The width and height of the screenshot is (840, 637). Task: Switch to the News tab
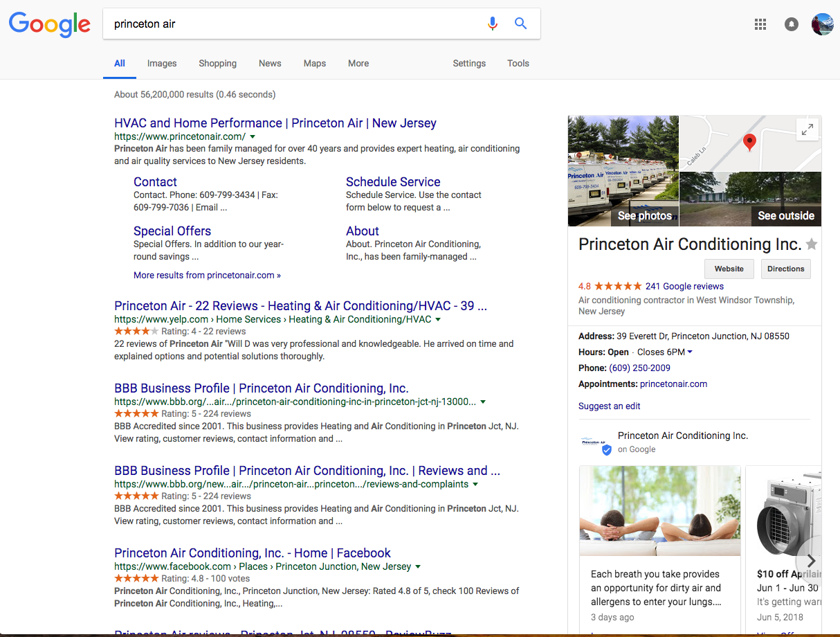pos(270,63)
